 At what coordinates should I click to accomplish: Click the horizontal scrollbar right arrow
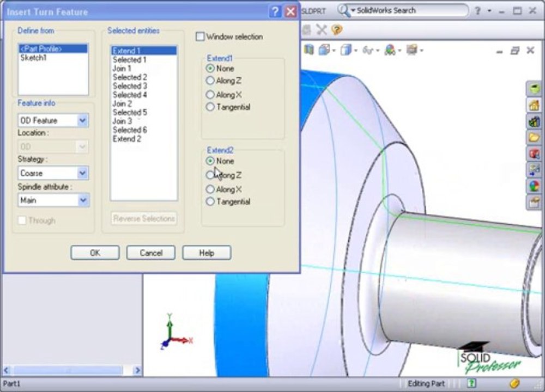(137, 370)
